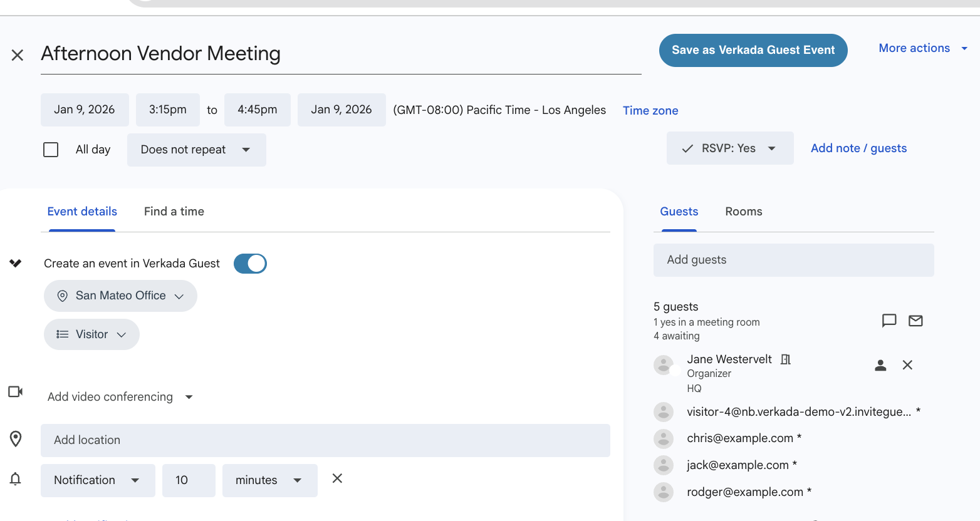Image resolution: width=980 pixels, height=521 pixels.
Task: Open the Visitor type dropdown
Action: [x=91, y=334]
